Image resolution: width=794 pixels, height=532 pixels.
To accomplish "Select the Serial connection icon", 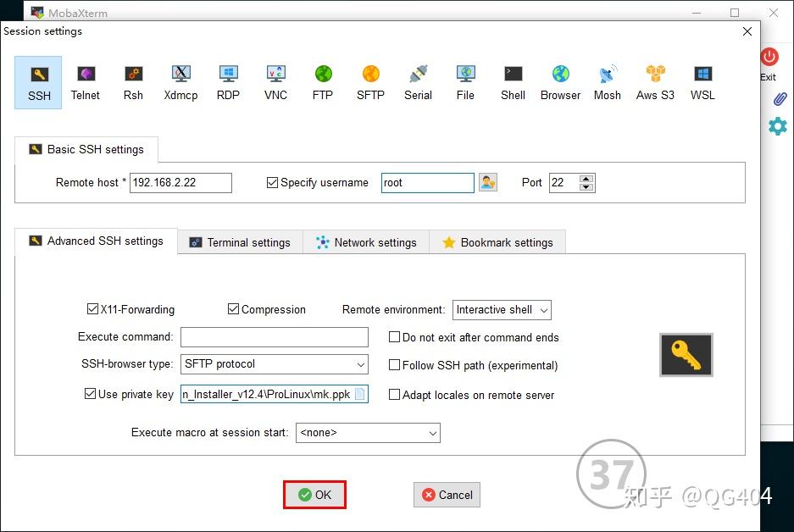I will [418, 82].
